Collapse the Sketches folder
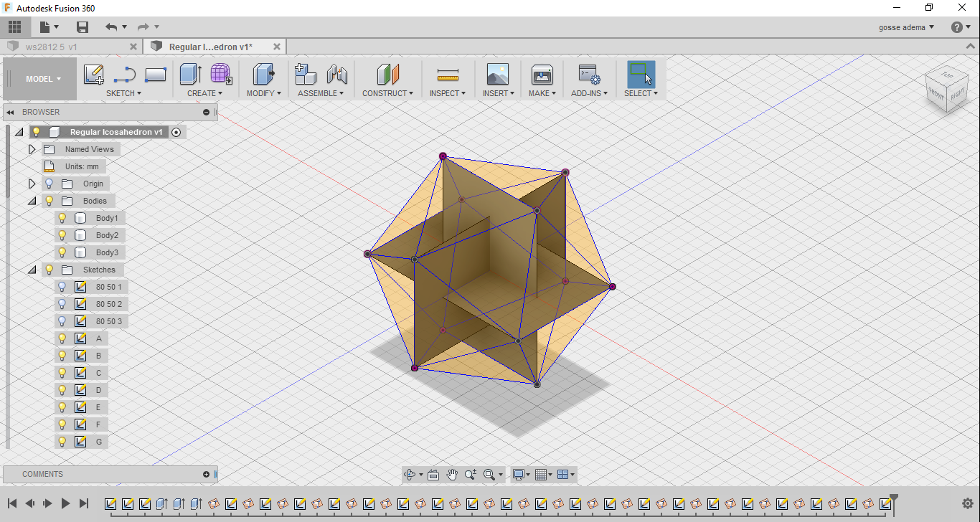This screenshot has width=980, height=522. pos(32,270)
